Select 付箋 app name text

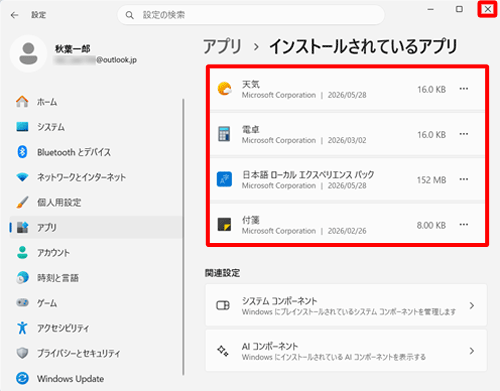tap(251, 220)
